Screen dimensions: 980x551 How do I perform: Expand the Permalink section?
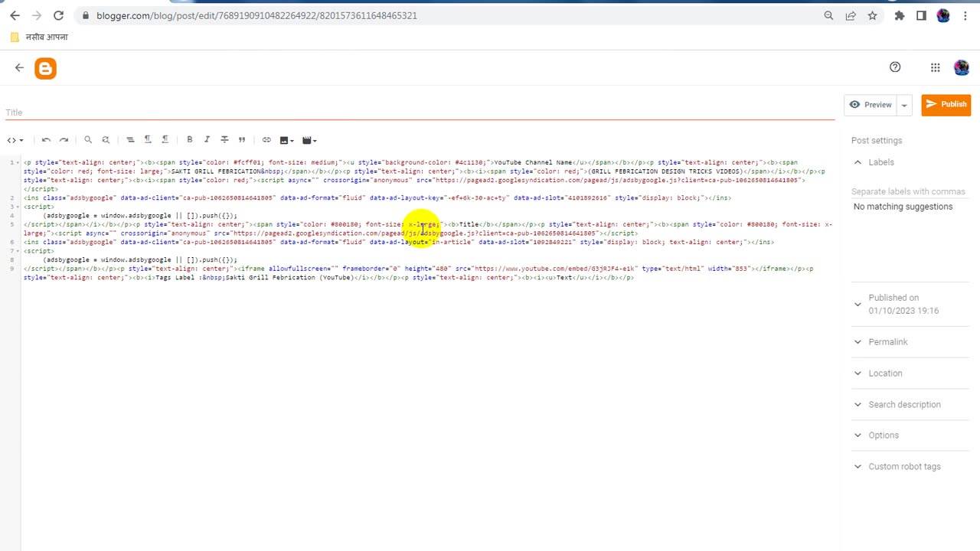pyautogui.click(x=857, y=342)
